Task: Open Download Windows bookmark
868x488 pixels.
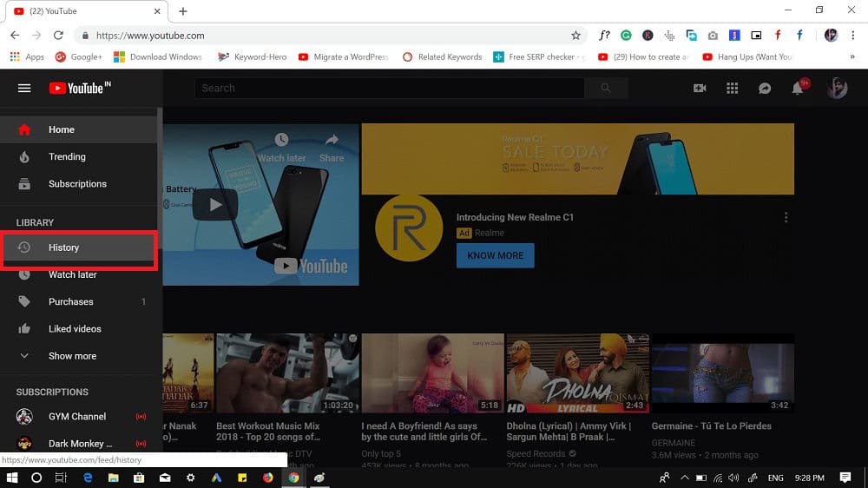Action: 158,56
